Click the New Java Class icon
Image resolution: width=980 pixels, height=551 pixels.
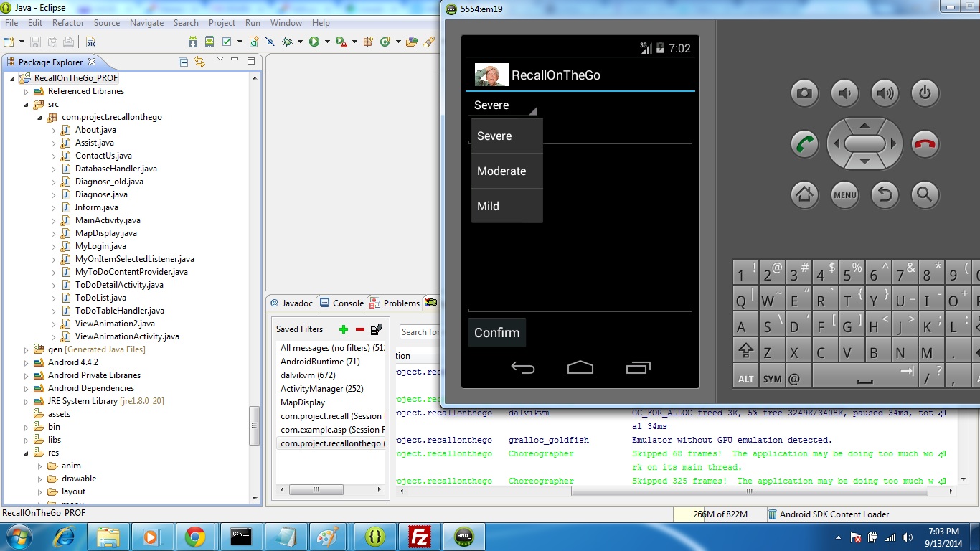point(385,42)
